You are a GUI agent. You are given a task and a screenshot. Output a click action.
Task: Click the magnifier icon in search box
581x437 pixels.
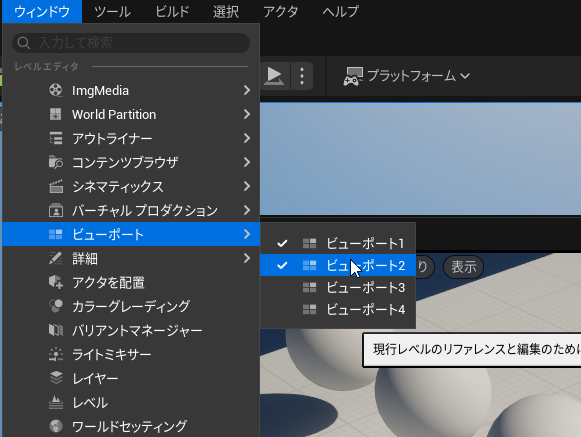pos(24,43)
